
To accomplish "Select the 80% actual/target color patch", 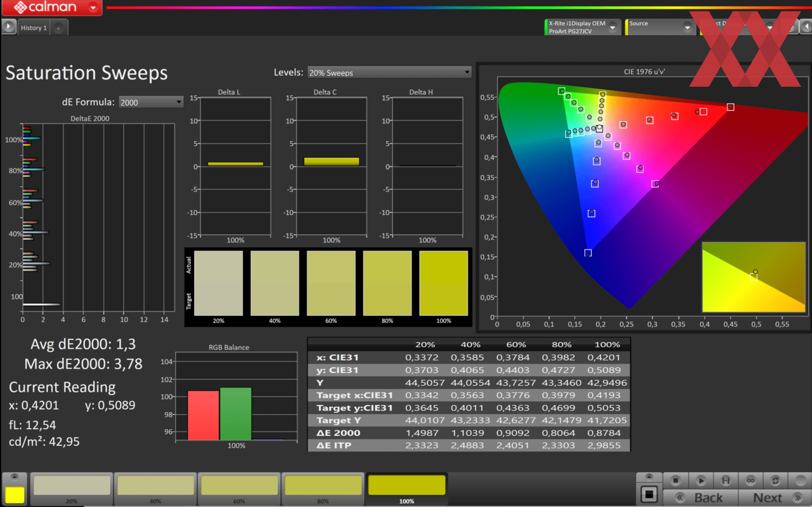I will (387, 283).
